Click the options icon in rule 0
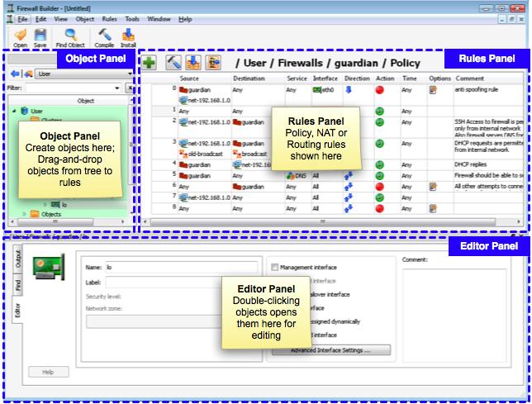532x404 pixels. coord(432,89)
